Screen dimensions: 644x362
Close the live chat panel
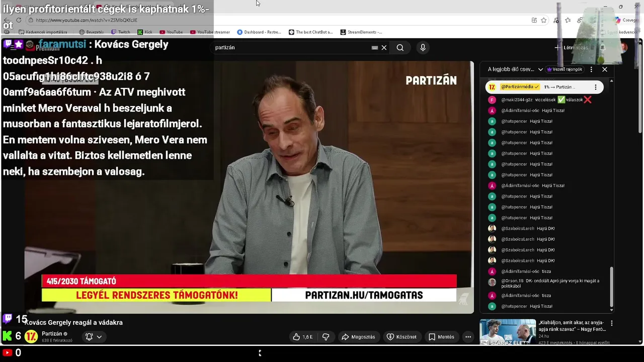pyautogui.click(x=605, y=69)
